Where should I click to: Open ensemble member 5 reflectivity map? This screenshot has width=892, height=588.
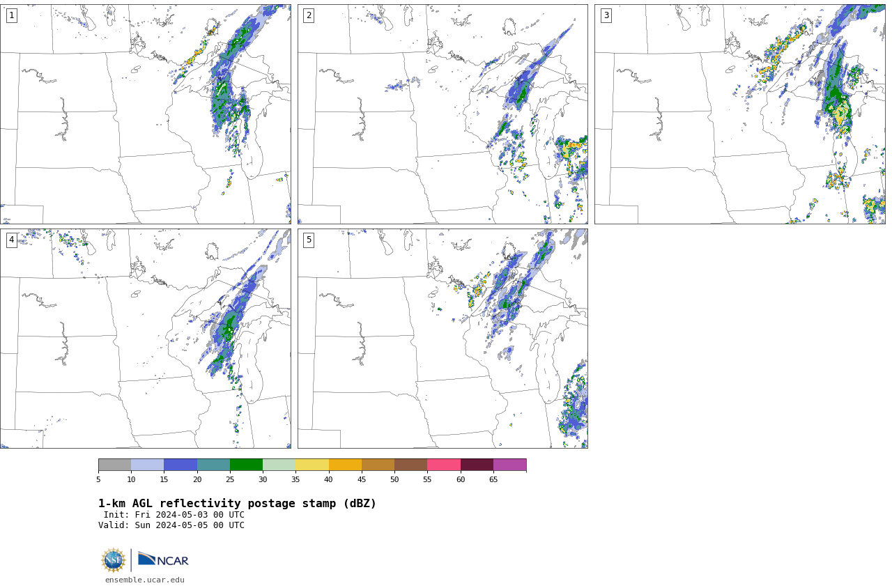point(443,339)
